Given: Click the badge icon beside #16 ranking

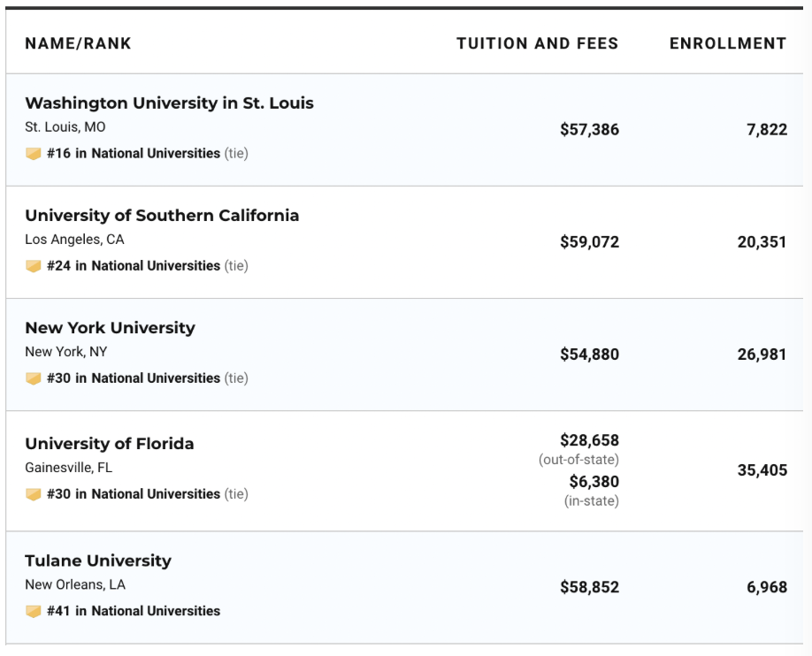Looking at the screenshot, I should [34, 154].
